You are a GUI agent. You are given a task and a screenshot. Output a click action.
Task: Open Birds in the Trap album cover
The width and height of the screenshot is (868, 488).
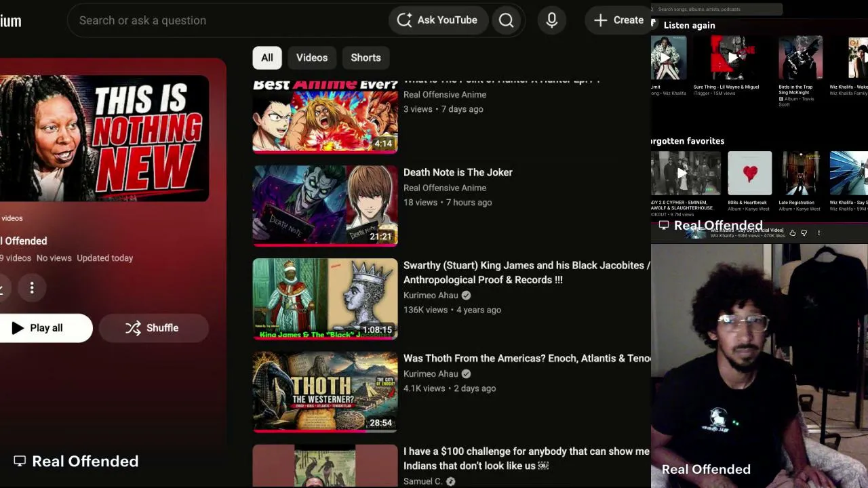coord(801,58)
